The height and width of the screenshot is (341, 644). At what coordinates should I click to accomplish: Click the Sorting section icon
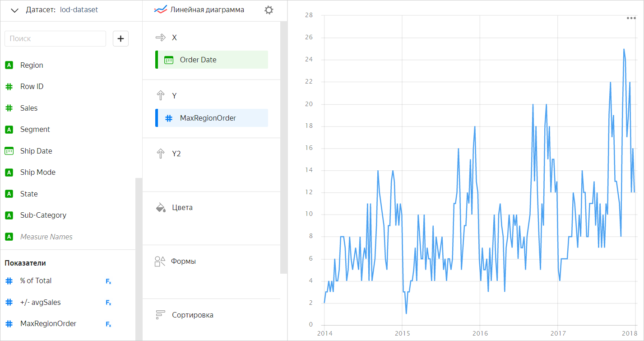pos(160,315)
